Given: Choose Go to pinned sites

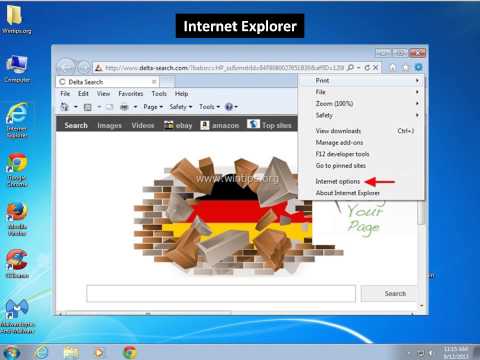Looking at the screenshot, I should pyautogui.click(x=361, y=166).
